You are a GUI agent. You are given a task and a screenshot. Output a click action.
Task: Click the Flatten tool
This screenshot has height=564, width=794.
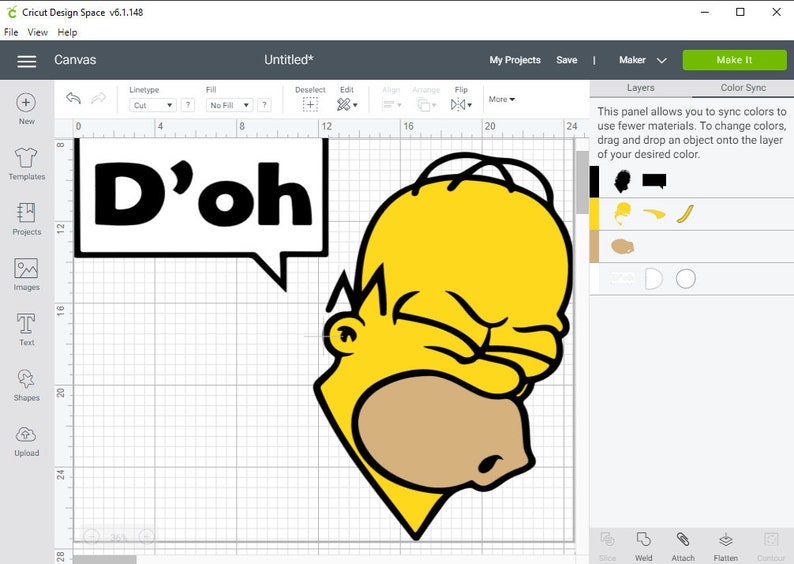click(726, 546)
